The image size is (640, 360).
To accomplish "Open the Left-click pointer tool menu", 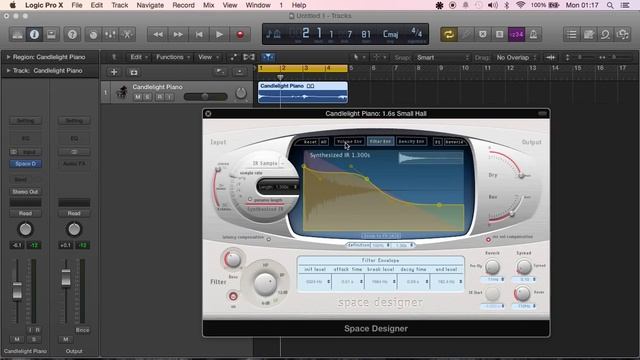I will [359, 58].
